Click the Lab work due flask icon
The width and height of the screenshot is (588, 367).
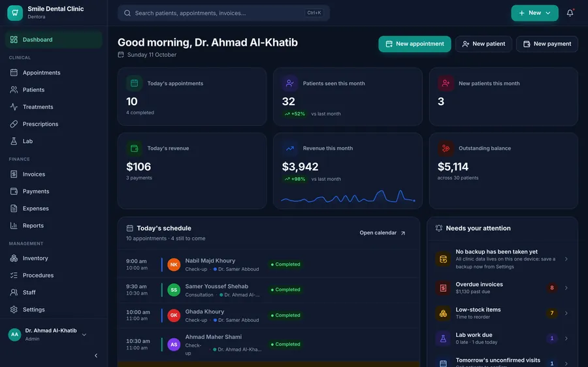click(x=443, y=338)
